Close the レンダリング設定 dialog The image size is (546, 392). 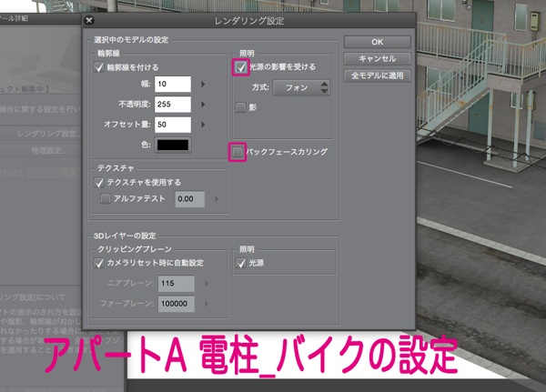89,20
